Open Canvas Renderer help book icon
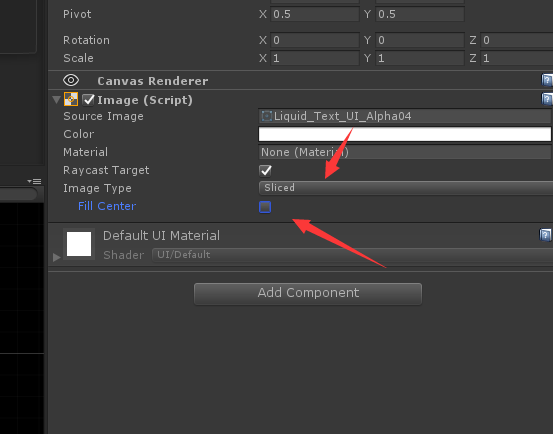Image resolution: width=553 pixels, height=434 pixels. [x=547, y=80]
